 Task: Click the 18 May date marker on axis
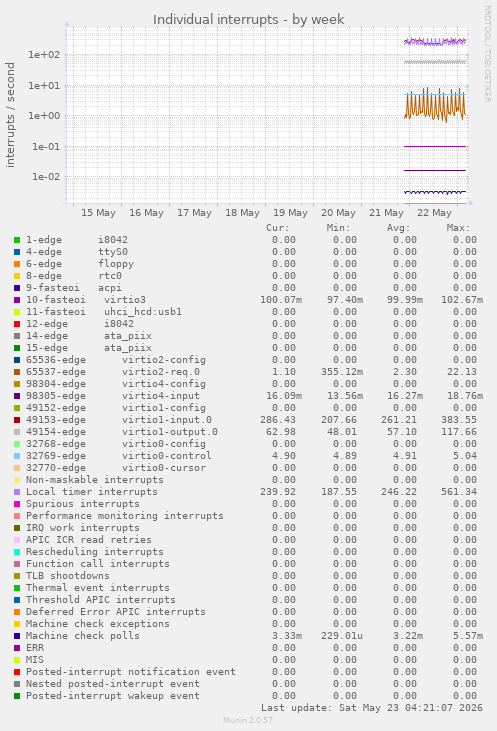242,213
